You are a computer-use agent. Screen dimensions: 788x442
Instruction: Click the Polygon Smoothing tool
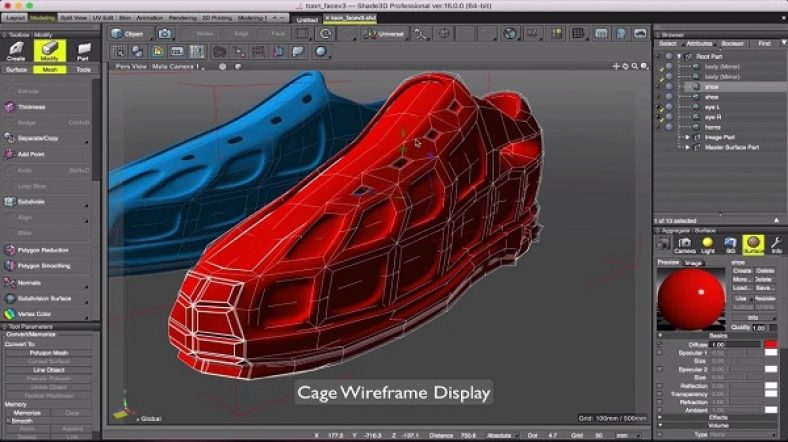click(x=44, y=266)
